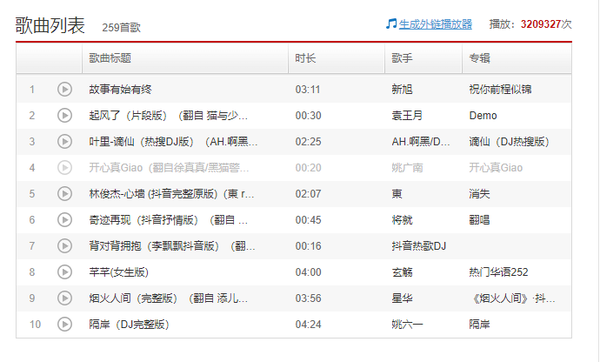
Task: Open artist 新旭
Action: (402, 90)
